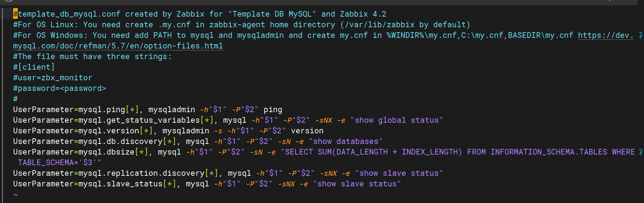Click the '#[client]' comment line

[x=34, y=67]
